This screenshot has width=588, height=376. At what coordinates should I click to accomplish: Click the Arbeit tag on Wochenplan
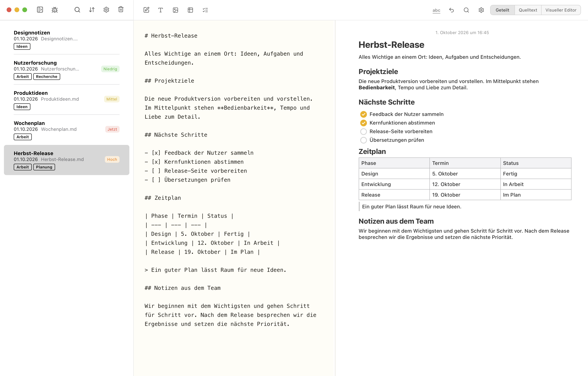pyautogui.click(x=23, y=137)
